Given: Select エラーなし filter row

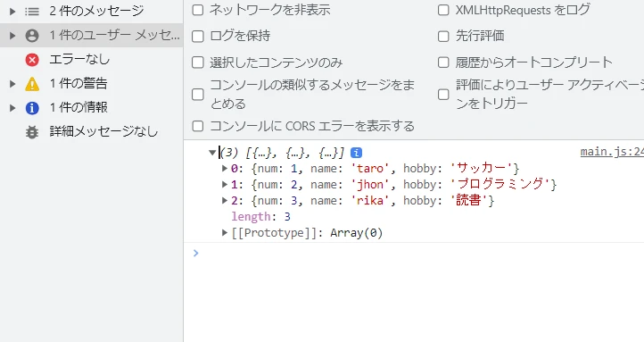Looking at the screenshot, I should tap(91, 60).
